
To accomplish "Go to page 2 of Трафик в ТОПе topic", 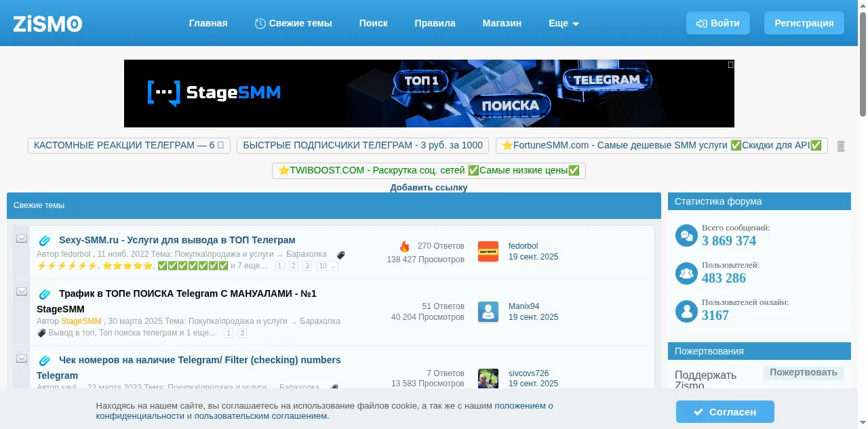I will click(243, 333).
